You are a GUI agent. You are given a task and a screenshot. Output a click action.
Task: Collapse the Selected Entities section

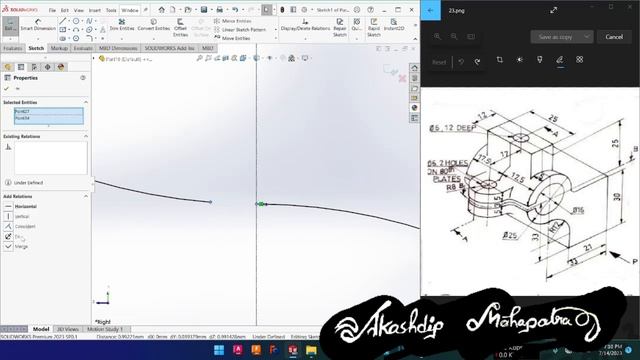pyautogui.click(x=86, y=102)
